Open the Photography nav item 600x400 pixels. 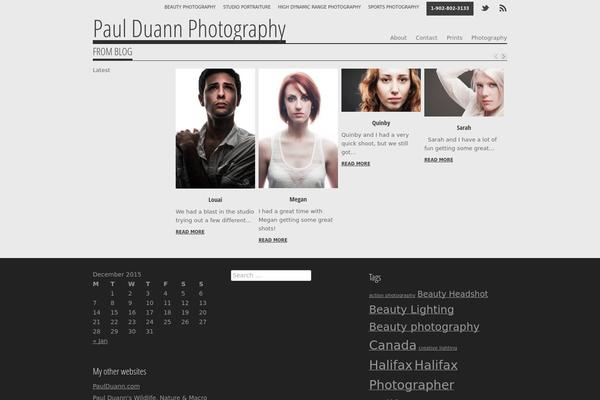pyautogui.click(x=489, y=38)
